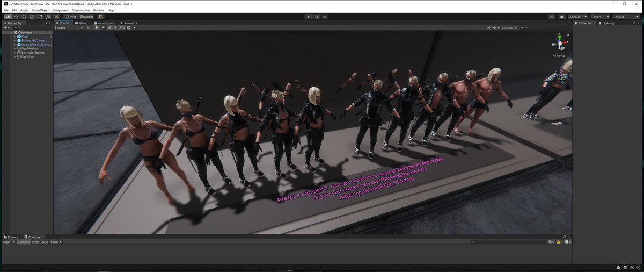Toggle Console Collapse option
The width and height of the screenshot is (644, 272).
[24, 242]
